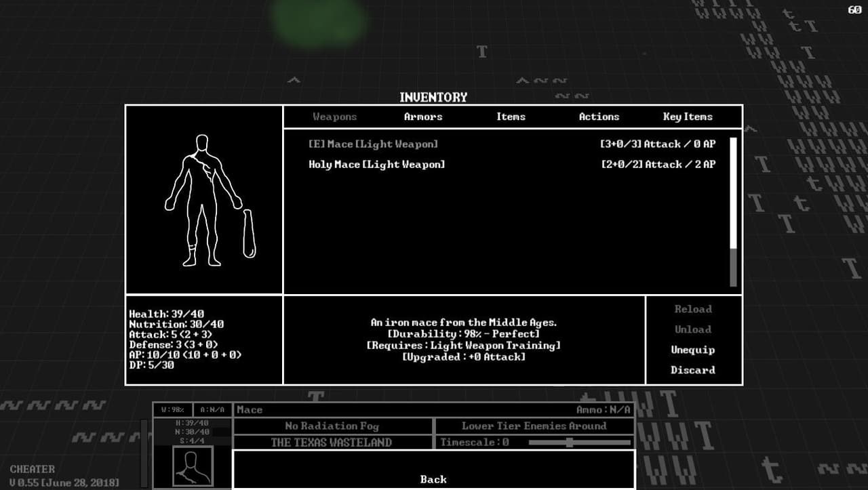Click the greyed-out Reload action

pos(692,309)
